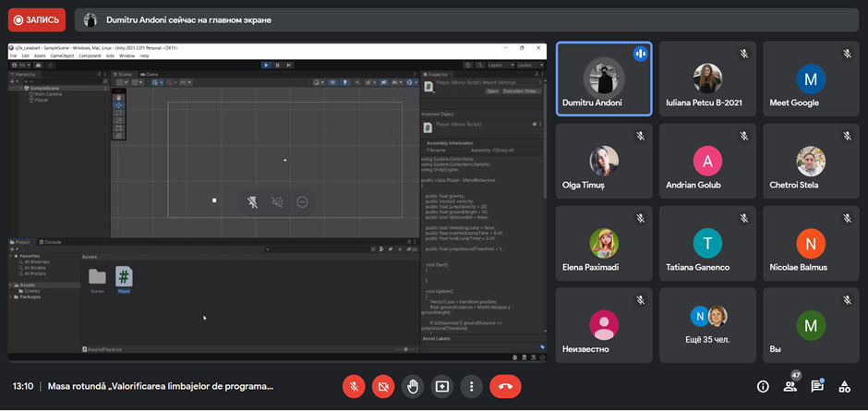Click the red ЗАПИСЬ recording button
The height and width of the screenshot is (411, 868).
tap(30, 20)
